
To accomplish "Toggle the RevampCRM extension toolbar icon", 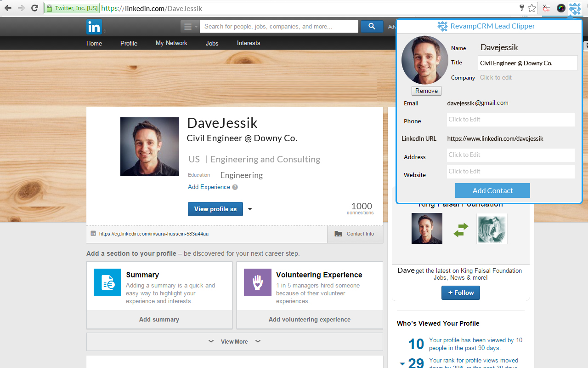I will click(x=575, y=8).
